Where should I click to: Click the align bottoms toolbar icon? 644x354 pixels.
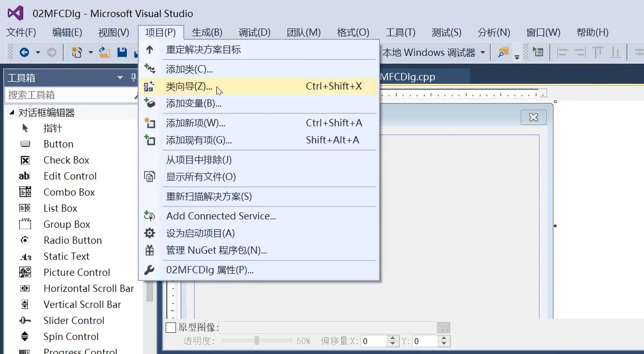(x=616, y=52)
